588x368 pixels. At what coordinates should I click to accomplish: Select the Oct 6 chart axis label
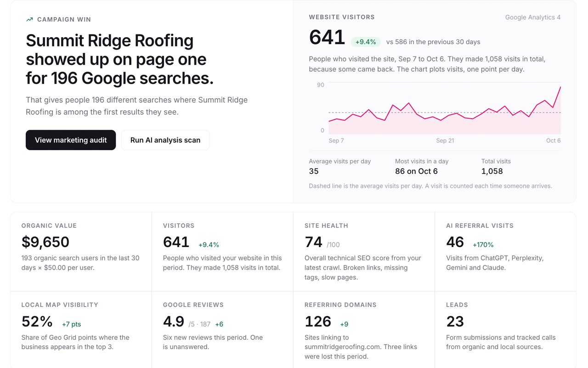point(553,141)
